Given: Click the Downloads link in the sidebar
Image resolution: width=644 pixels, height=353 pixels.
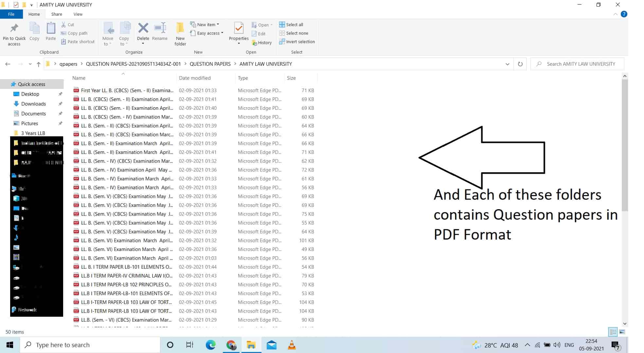Looking at the screenshot, I should click(34, 104).
